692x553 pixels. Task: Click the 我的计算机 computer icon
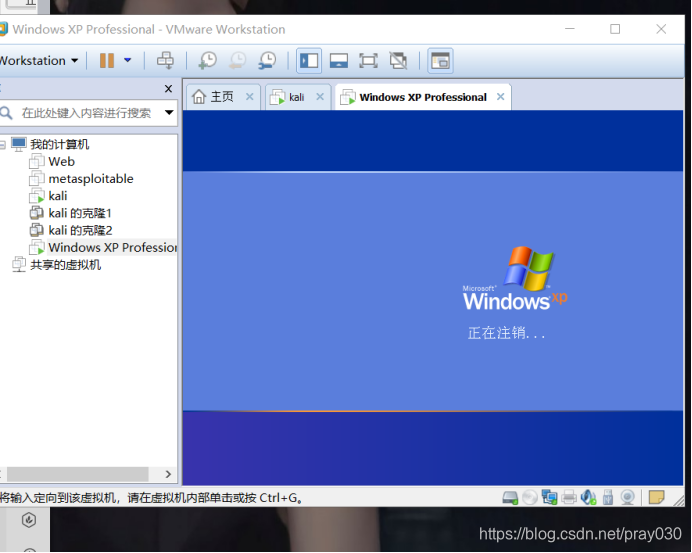19,144
